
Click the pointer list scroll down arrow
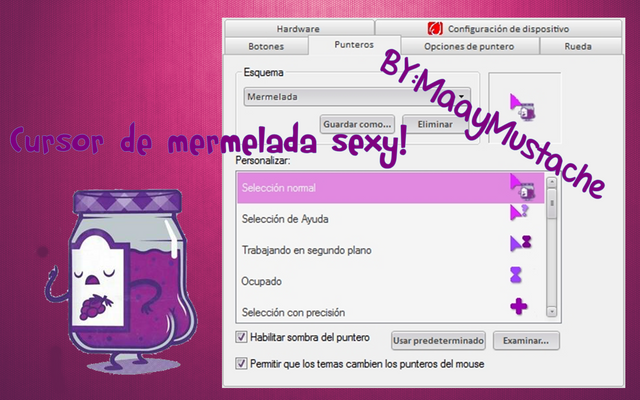click(551, 312)
